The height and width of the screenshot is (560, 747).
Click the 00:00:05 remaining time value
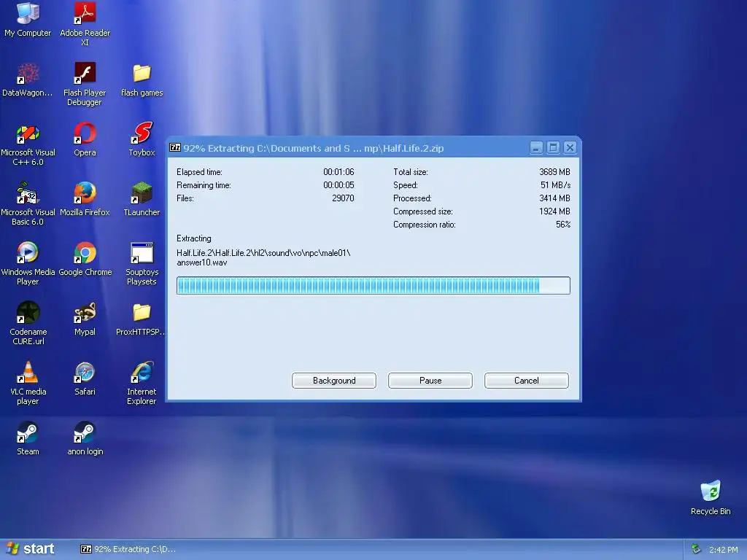tap(338, 184)
